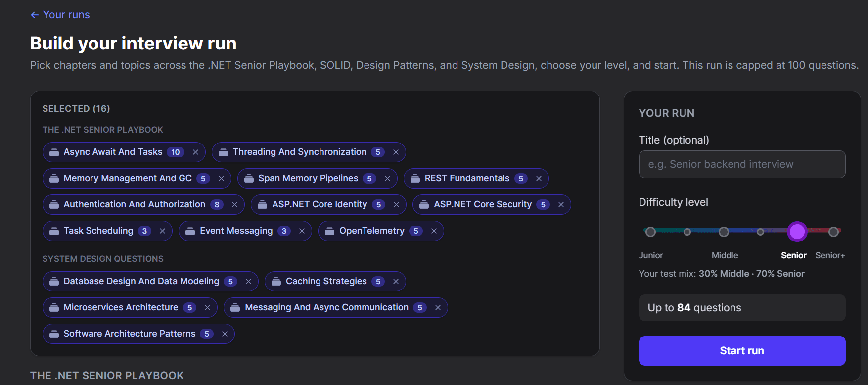Viewport: 868px width, 385px height.
Task: Remove Messaging And Async Communication chip
Action: point(438,308)
